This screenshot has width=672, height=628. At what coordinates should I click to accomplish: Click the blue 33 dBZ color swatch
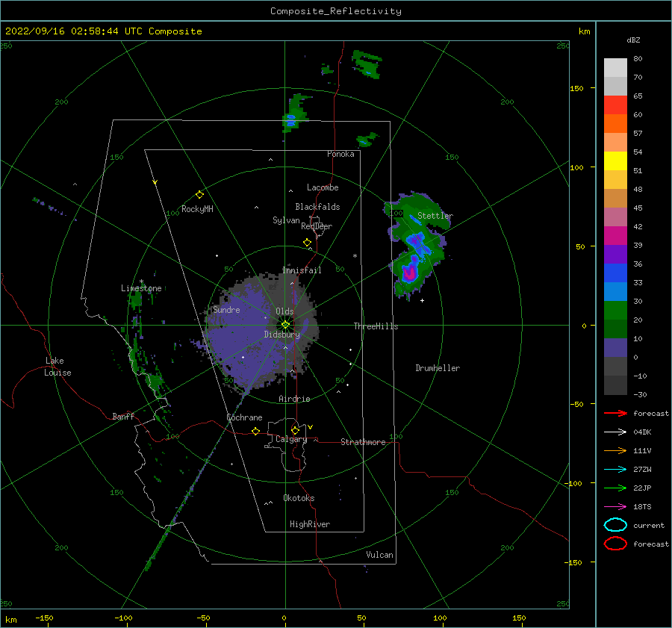(x=615, y=273)
